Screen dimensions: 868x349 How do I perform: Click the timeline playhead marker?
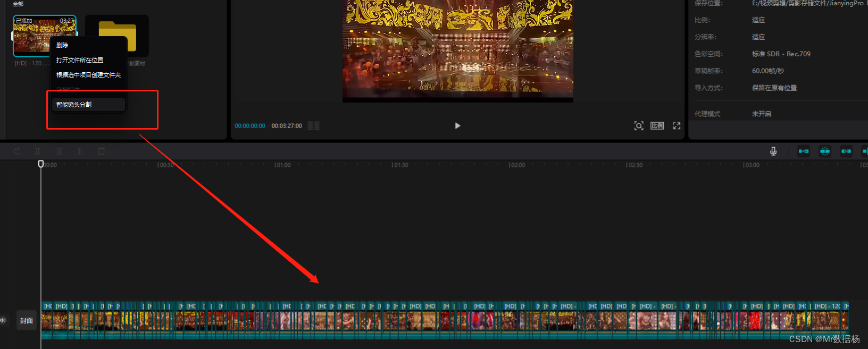(x=41, y=164)
